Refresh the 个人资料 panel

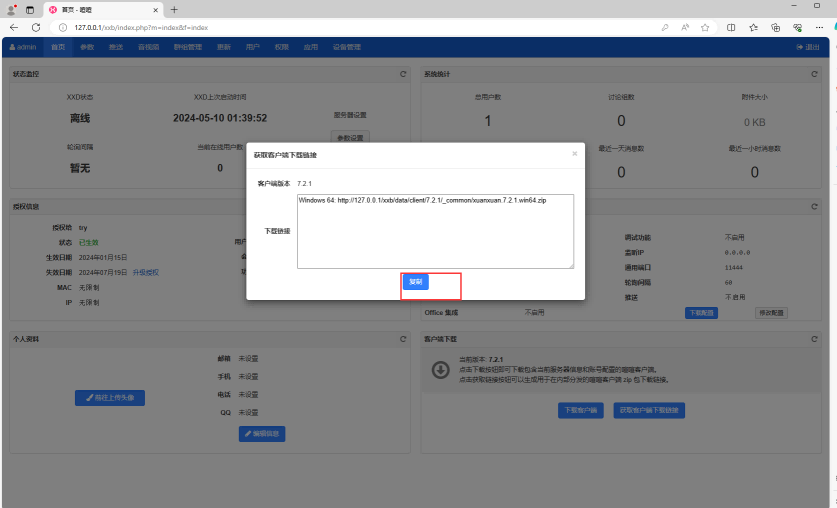click(403, 340)
